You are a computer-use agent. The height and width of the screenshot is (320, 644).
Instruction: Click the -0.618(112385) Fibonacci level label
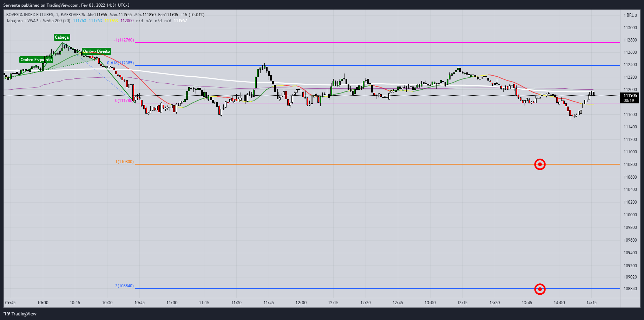point(120,63)
